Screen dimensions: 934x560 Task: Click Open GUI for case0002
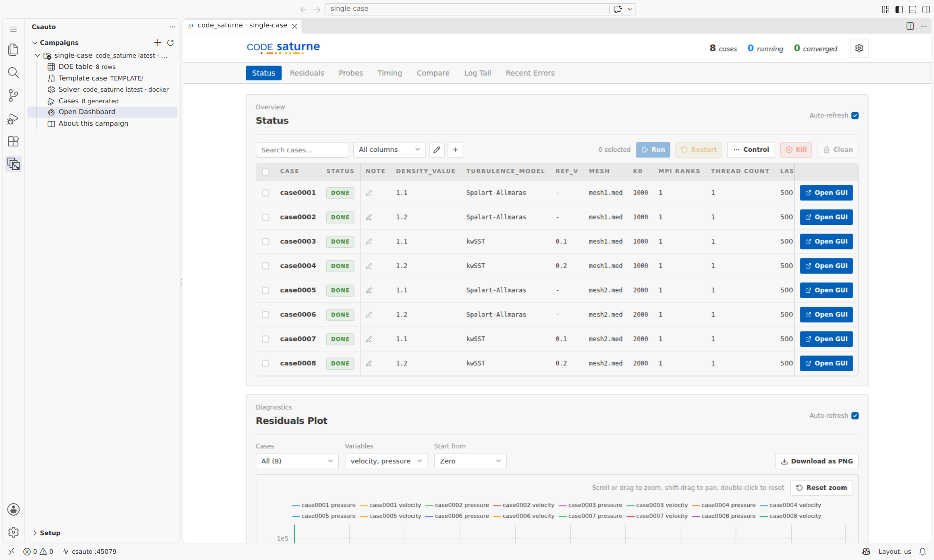click(x=826, y=217)
